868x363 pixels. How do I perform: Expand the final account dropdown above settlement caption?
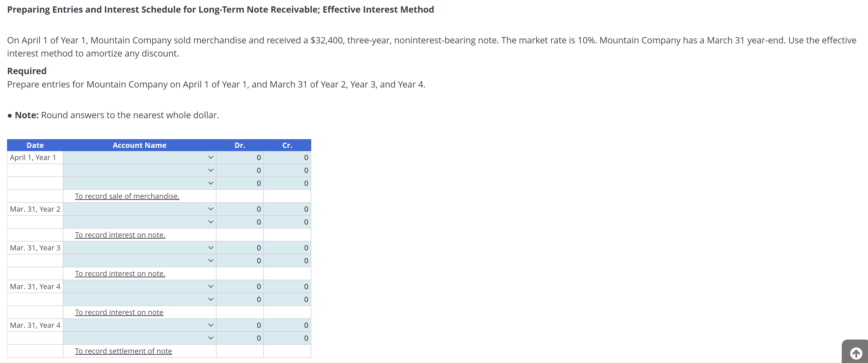pos(211,338)
